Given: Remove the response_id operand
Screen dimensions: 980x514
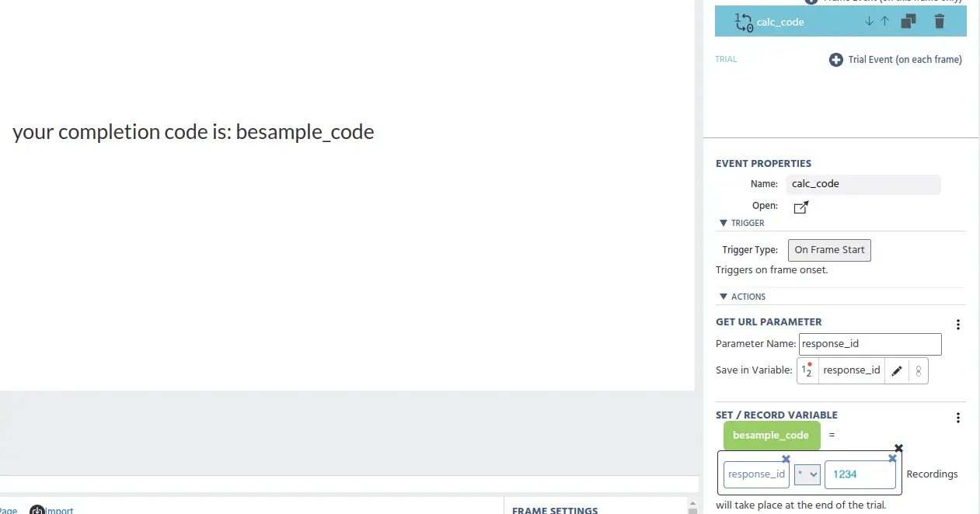Looking at the screenshot, I should (x=786, y=459).
